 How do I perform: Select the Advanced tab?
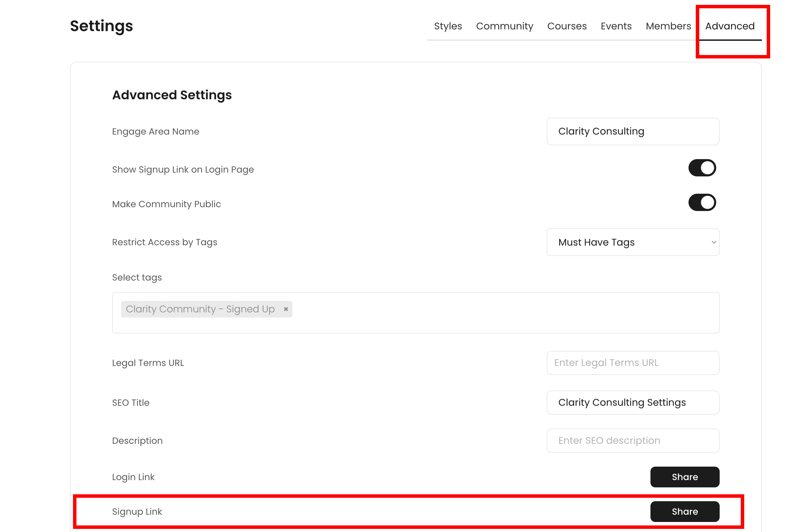coord(730,26)
